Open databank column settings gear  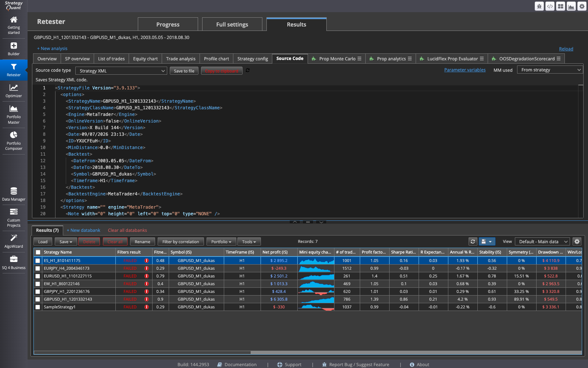pyautogui.click(x=577, y=241)
